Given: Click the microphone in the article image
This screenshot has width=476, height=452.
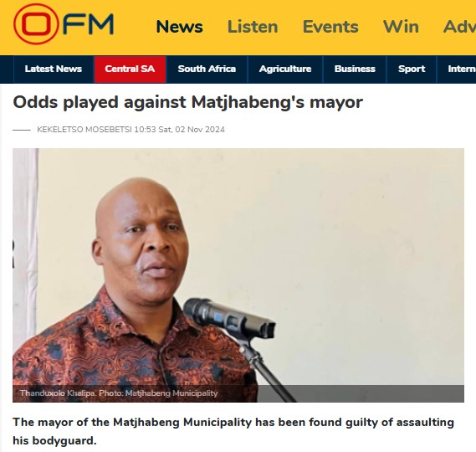Looking at the screenshot, I should [x=229, y=317].
